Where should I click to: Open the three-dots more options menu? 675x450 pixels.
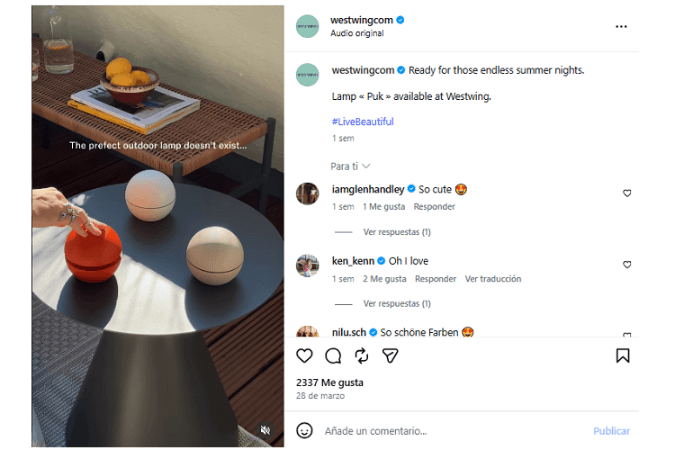pos(621,26)
